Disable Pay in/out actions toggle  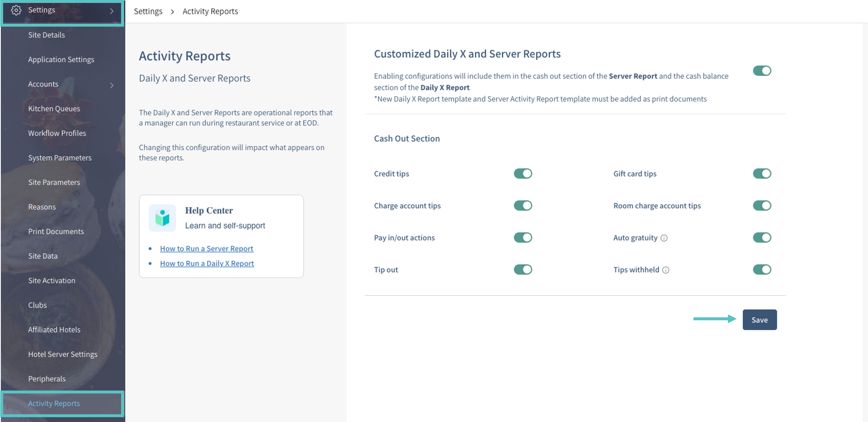pos(523,238)
